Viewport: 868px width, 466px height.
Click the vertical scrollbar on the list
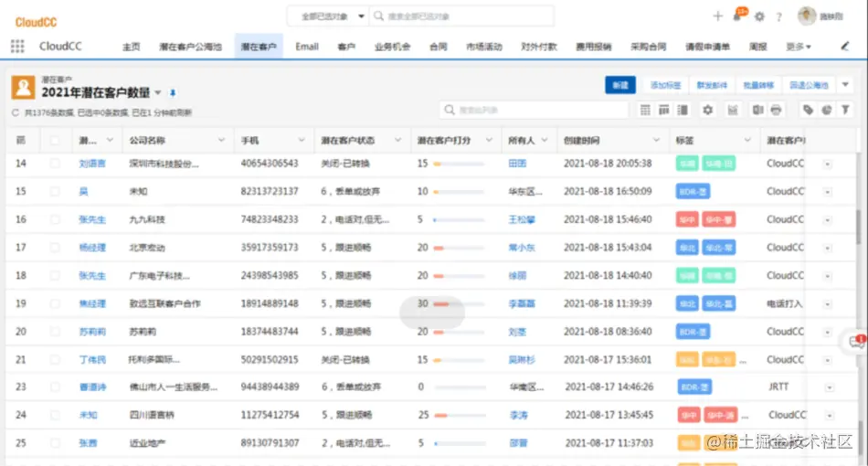858,227
